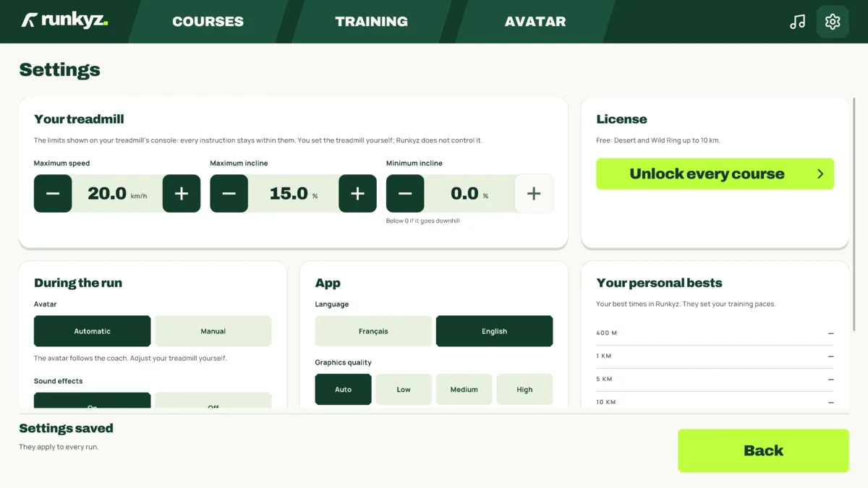Click the 15.0 % maximum incline value
Image resolution: width=868 pixels, height=488 pixels.
click(x=294, y=194)
